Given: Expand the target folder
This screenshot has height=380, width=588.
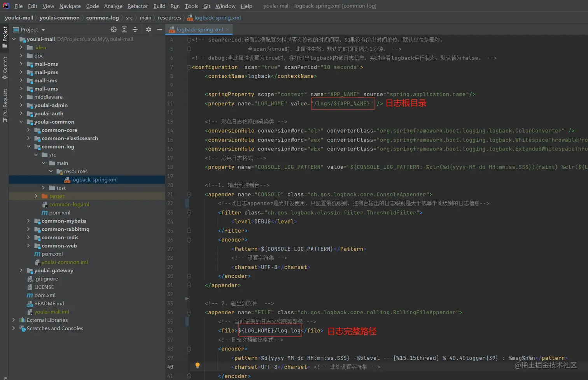Looking at the screenshot, I should [x=36, y=196].
